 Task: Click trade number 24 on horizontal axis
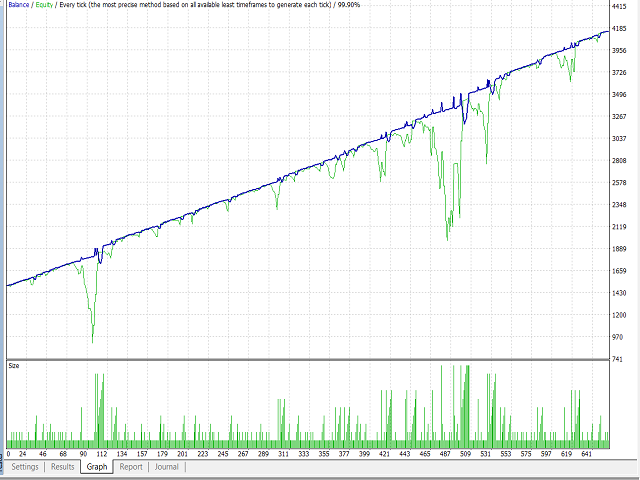pyautogui.click(x=22, y=454)
